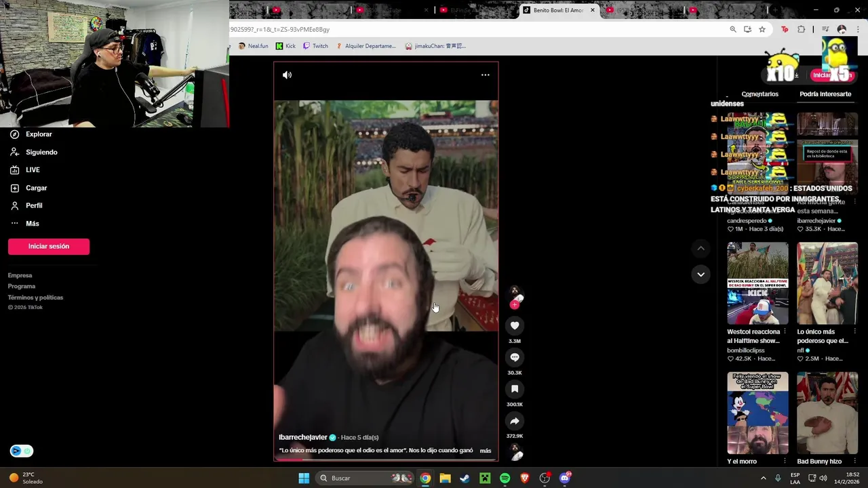Image resolution: width=868 pixels, height=488 pixels.
Task: Open the 'Y el morro' cartoon video thumbnail
Action: (x=757, y=413)
